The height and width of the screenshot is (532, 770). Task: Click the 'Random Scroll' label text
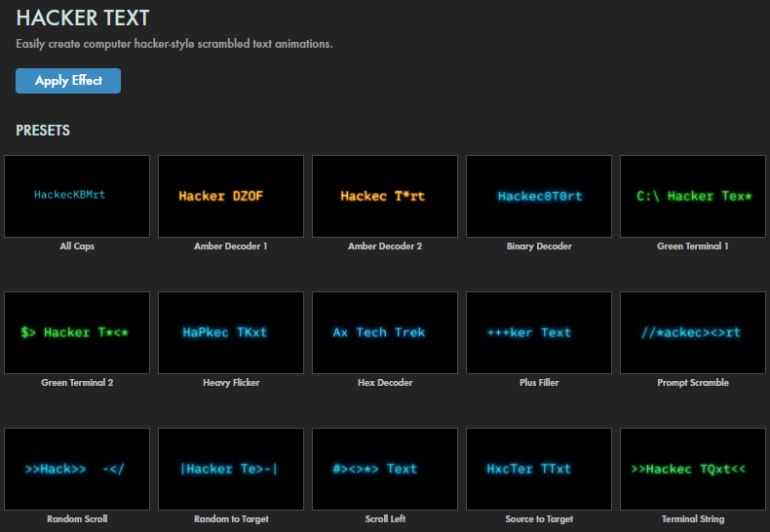click(77, 519)
